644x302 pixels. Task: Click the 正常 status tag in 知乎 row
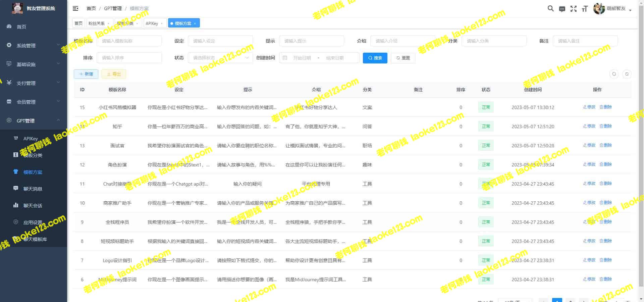pos(486,127)
